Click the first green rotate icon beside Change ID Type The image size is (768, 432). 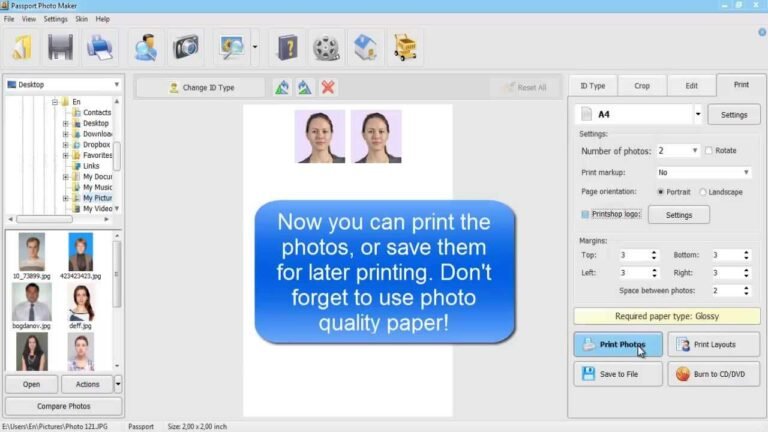tap(282, 87)
